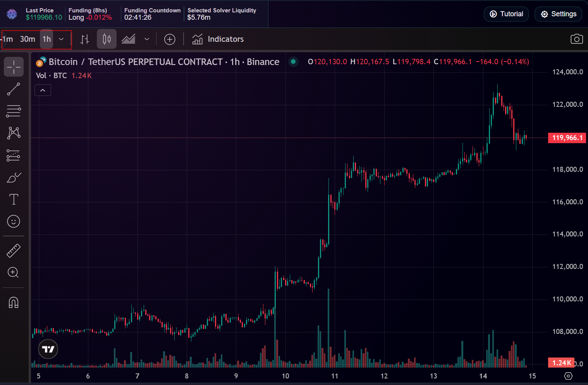Open the Fibonacci retracement tool
Viewport: 588px width, 385px height.
point(14,111)
